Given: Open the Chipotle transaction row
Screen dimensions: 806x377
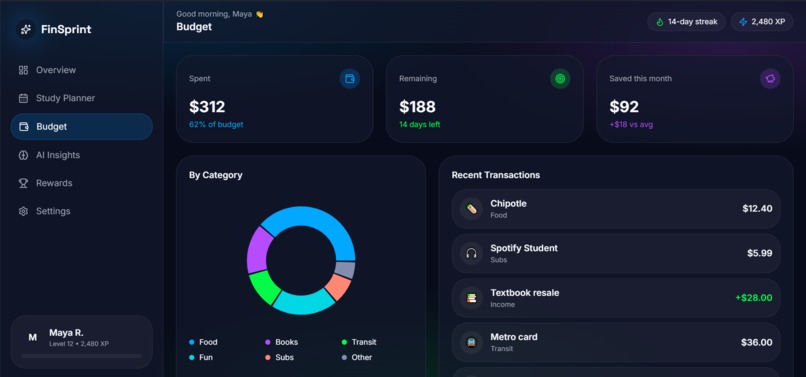Looking at the screenshot, I should [616, 209].
